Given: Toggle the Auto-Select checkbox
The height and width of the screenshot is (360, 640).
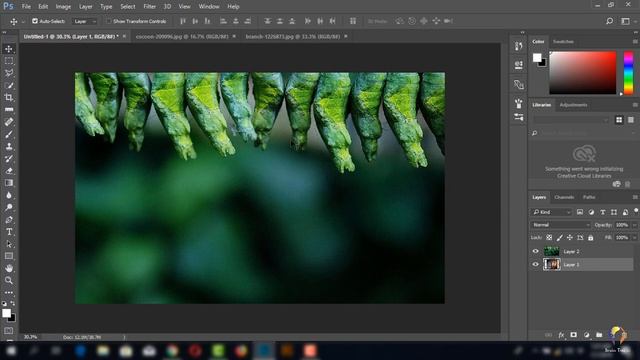Looking at the screenshot, I should tap(35, 21).
